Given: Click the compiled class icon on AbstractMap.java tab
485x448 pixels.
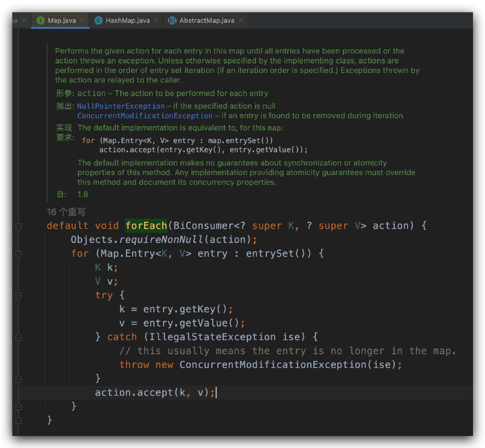Looking at the screenshot, I should (x=172, y=20).
